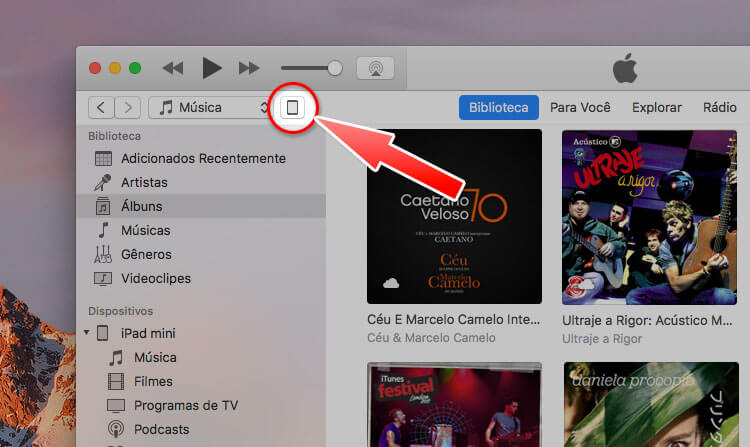Image resolution: width=750 pixels, height=447 pixels.
Task: Click the device button beside Música dropdown
Action: coord(292,108)
